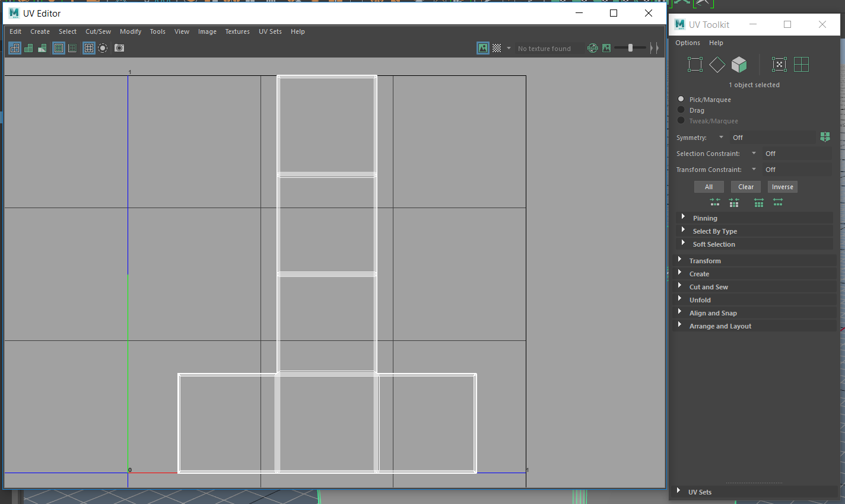
Task: Open the Textures menu
Action: tap(237, 31)
